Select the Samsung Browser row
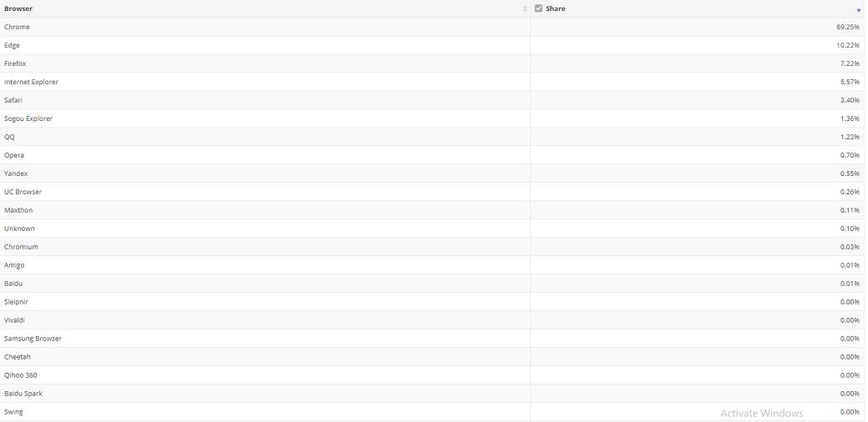The width and height of the screenshot is (868, 422). (33, 339)
